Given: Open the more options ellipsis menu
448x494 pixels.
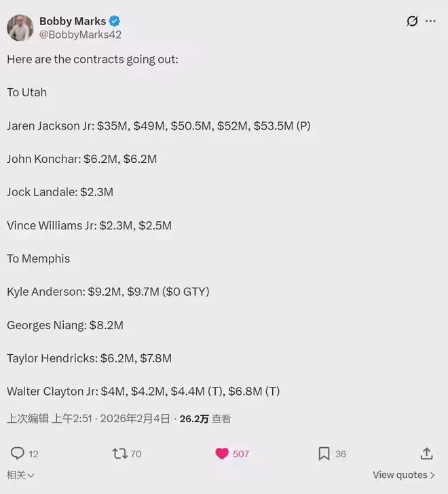Looking at the screenshot, I should click(x=430, y=21).
